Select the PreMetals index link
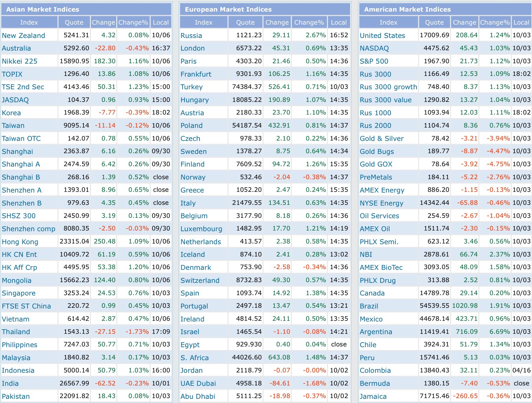The width and height of the screenshot is (532, 403). pos(376,177)
